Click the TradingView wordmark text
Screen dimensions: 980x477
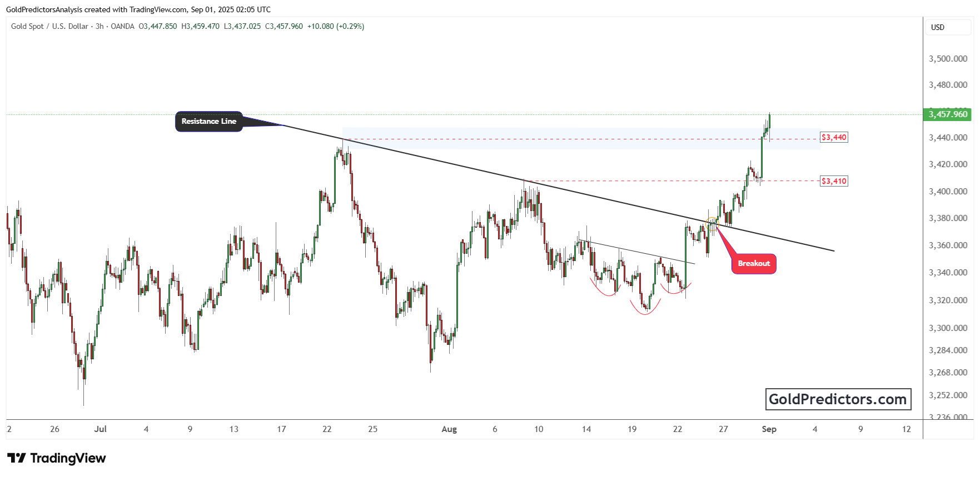(x=68, y=458)
